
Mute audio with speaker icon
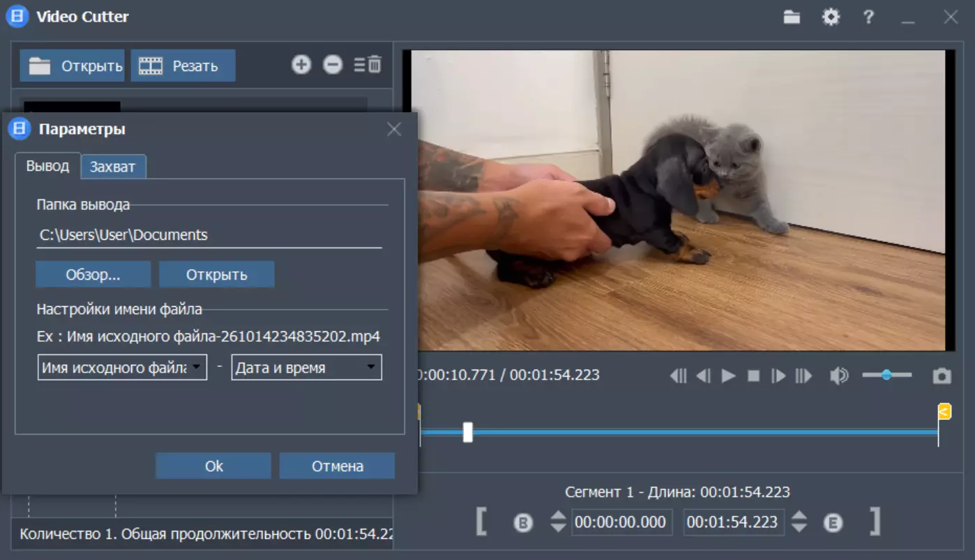tap(839, 376)
